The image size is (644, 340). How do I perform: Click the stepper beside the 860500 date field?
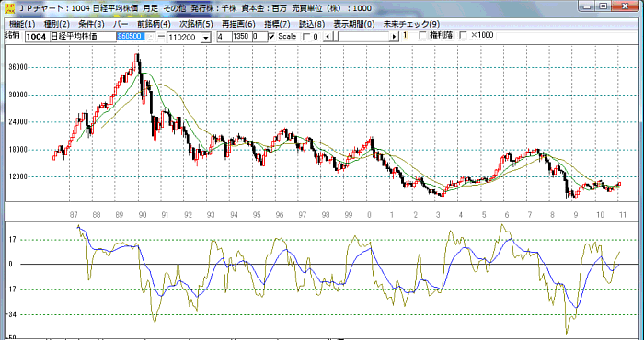(x=151, y=37)
